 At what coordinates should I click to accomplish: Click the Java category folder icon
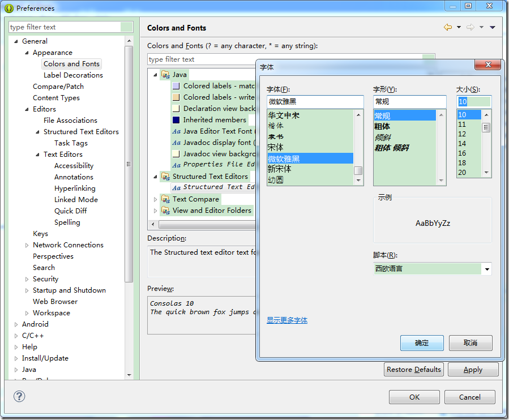pyautogui.click(x=165, y=75)
